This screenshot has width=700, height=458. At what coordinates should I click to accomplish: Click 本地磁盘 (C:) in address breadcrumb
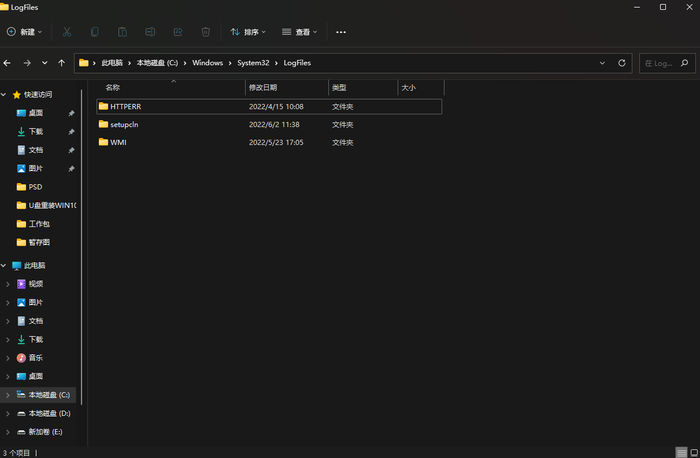pyautogui.click(x=157, y=63)
